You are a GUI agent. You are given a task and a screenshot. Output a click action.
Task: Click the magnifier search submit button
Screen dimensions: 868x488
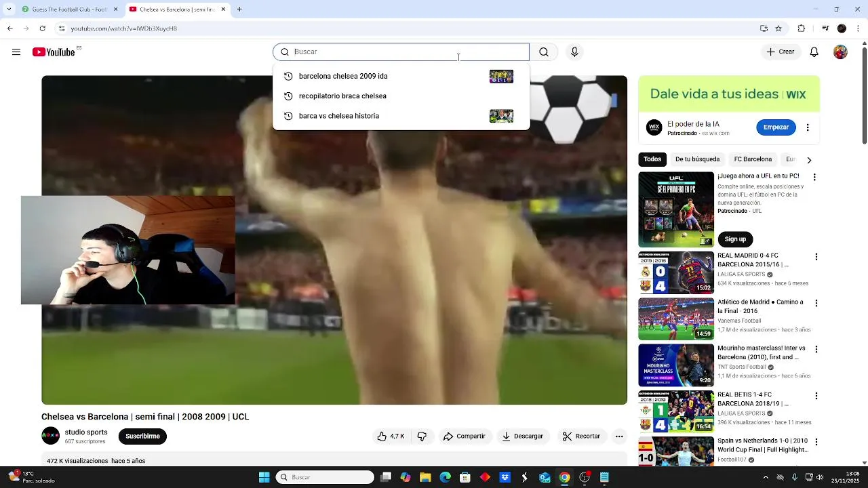(544, 52)
